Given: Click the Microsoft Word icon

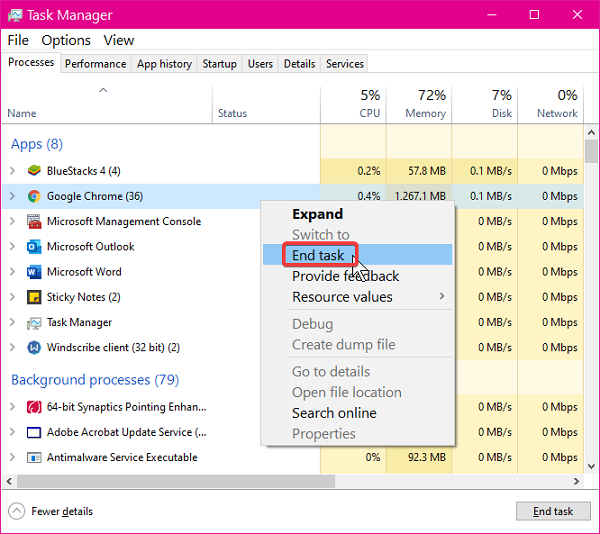Looking at the screenshot, I should (x=35, y=272).
